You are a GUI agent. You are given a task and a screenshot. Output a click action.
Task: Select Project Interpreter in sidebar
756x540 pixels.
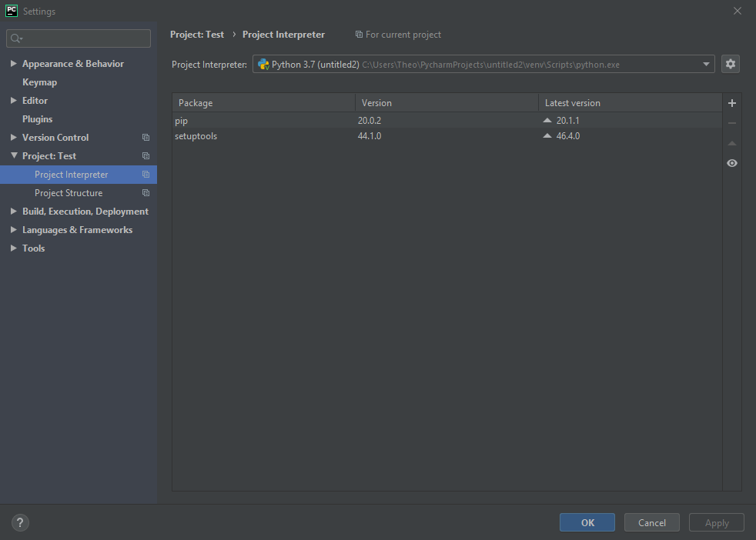tap(79, 175)
